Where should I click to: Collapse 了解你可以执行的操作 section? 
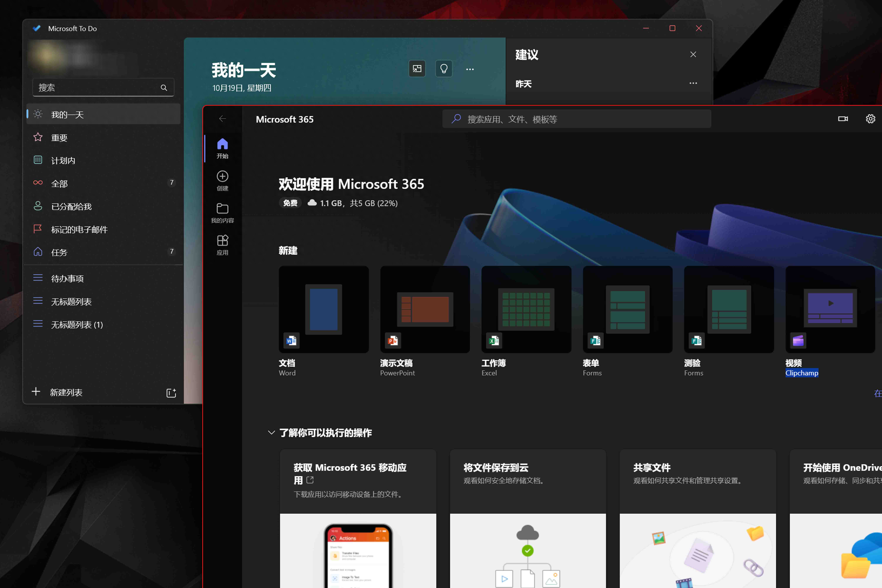[271, 432]
